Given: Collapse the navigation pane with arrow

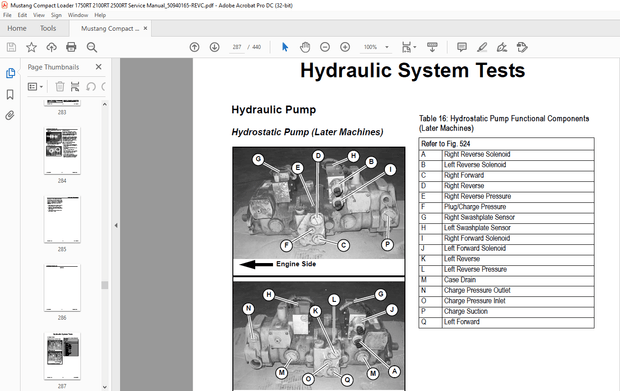Looking at the screenshot, I should pyautogui.click(x=116, y=225).
